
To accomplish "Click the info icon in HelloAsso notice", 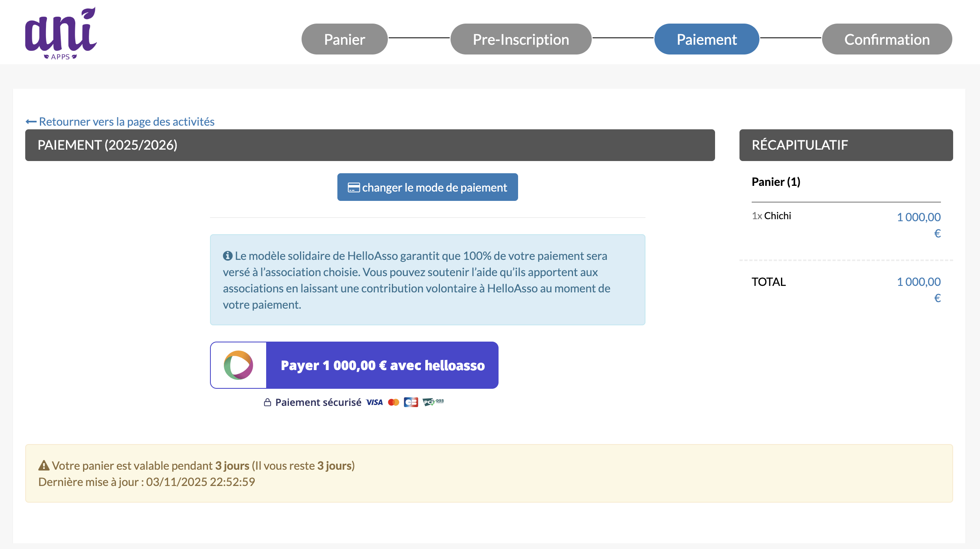I will tap(227, 256).
